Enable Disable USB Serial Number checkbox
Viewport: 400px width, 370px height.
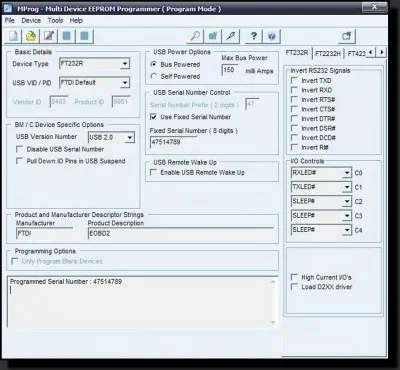(20, 149)
